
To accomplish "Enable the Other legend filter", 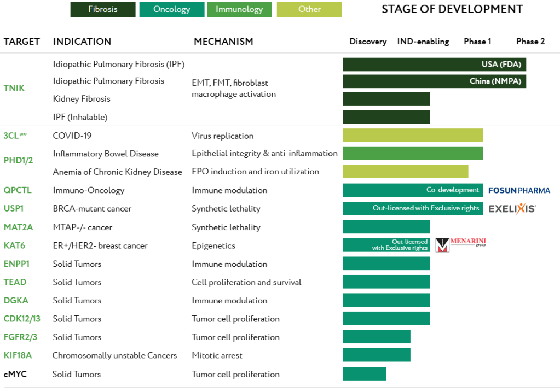I will pyautogui.click(x=309, y=9).
